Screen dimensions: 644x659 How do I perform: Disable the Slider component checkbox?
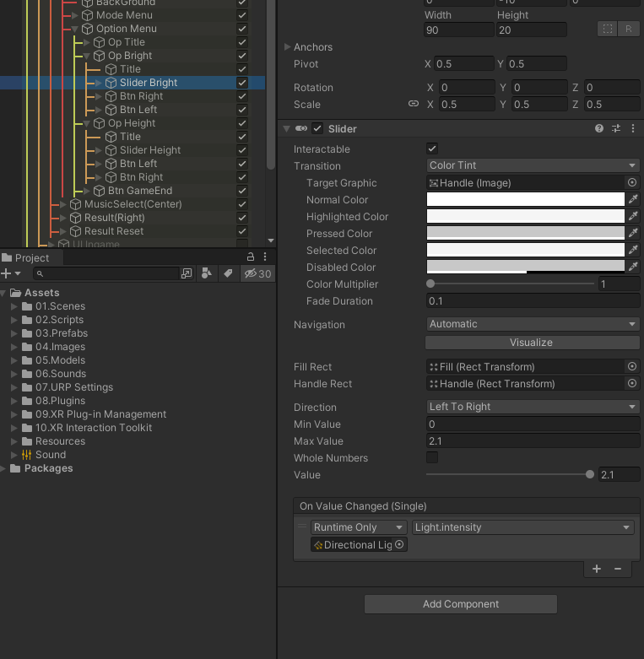(x=317, y=128)
